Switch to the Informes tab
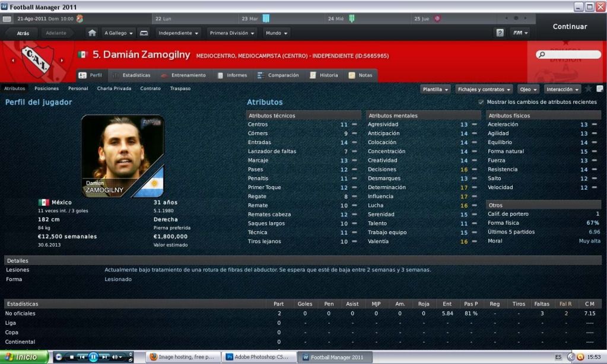607x364 pixels. coord(233,75)
